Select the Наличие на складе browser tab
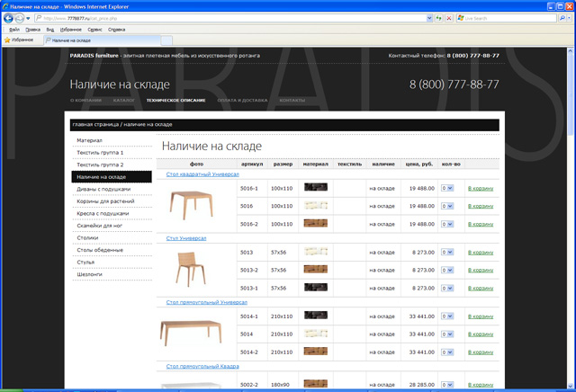Viewport: 576px width, 392px height. (x=102, y=40)
